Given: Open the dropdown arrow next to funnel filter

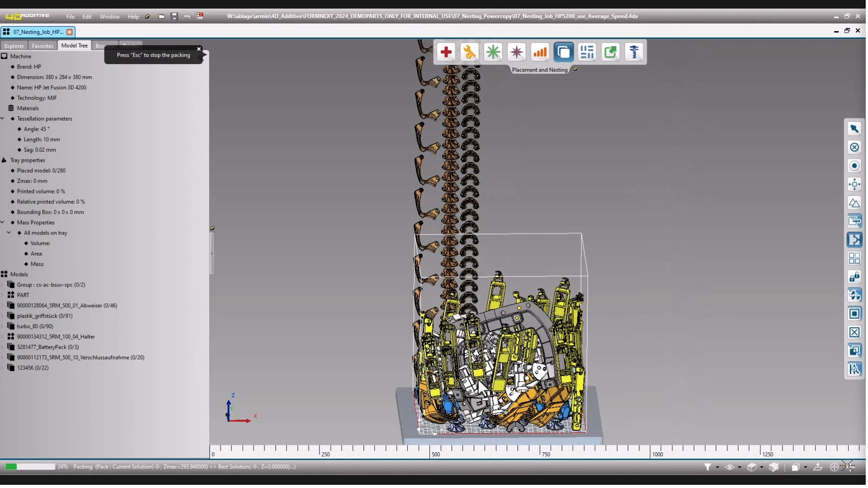Looking at the screenshot, I should click(x=717, y=468).
